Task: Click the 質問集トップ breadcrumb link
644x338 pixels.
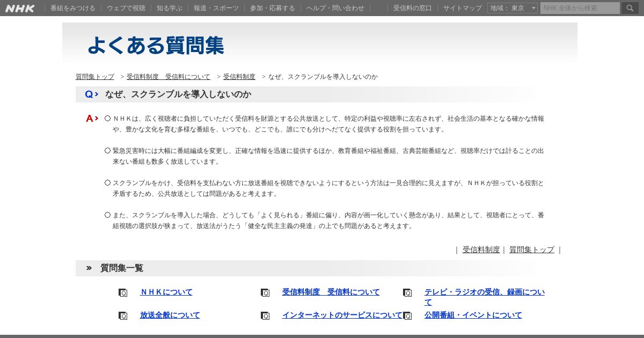Action: 95,77
